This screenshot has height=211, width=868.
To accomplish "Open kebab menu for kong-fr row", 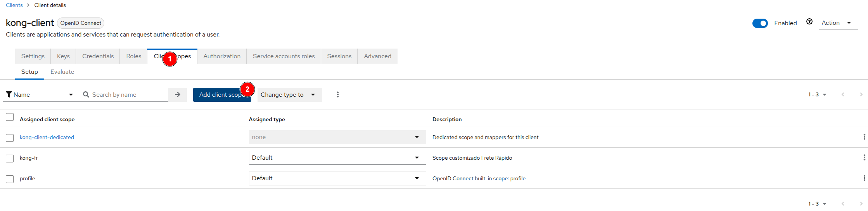I will coord(864,158).
